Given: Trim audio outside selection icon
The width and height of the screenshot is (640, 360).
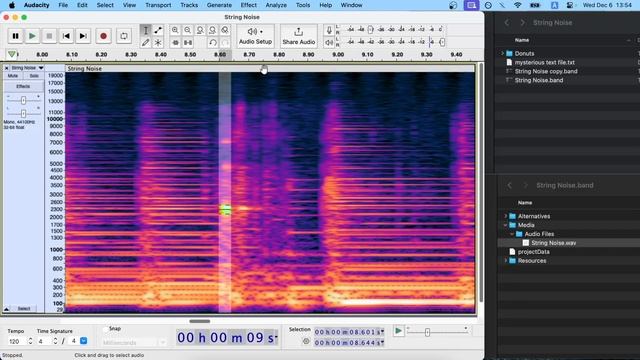Looking at the screenshot, I should [175, 42].
